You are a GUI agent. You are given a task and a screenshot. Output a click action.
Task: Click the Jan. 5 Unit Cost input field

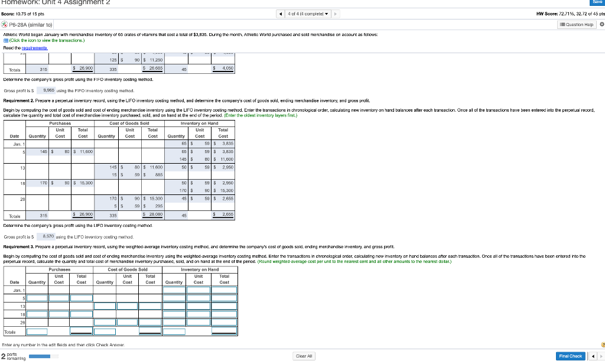[58, 298]
